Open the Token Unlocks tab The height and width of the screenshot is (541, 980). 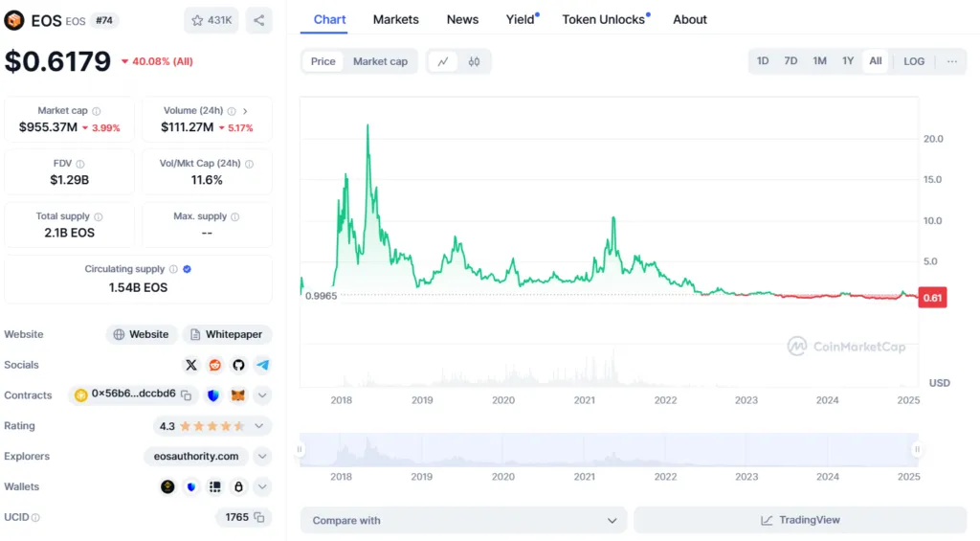click(604, 19)
